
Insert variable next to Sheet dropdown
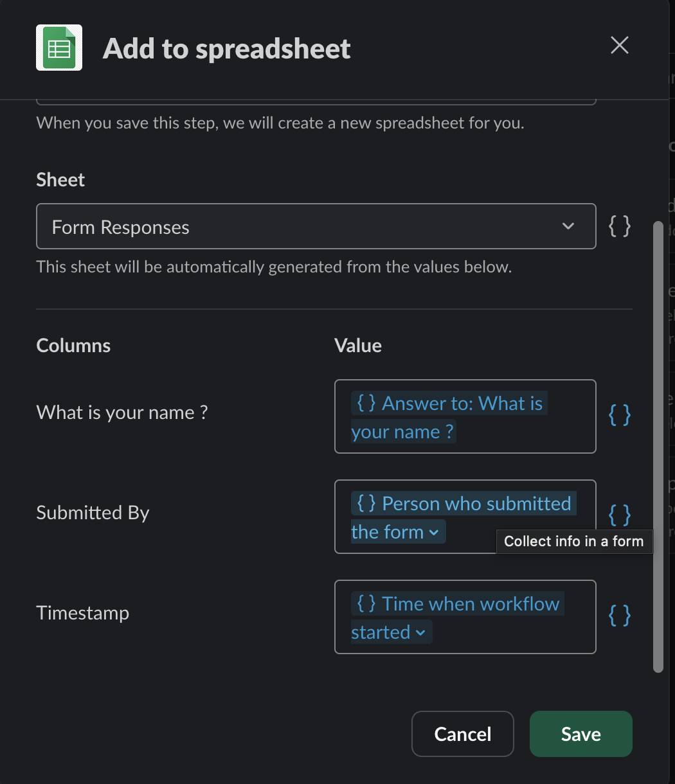coord(619,226)
